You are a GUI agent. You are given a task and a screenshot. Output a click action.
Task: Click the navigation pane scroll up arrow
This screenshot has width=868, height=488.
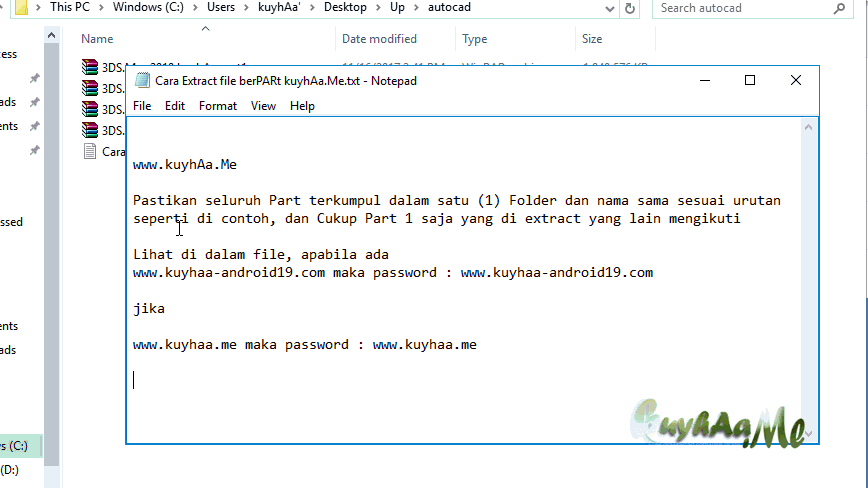[51, 35]
